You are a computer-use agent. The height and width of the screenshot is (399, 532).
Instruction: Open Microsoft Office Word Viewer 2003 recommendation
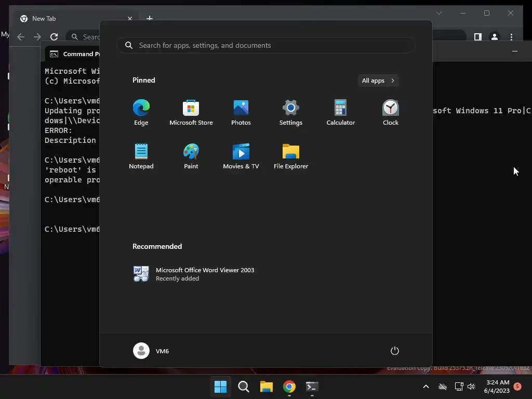pyautogui.click(x=194, y=274)
